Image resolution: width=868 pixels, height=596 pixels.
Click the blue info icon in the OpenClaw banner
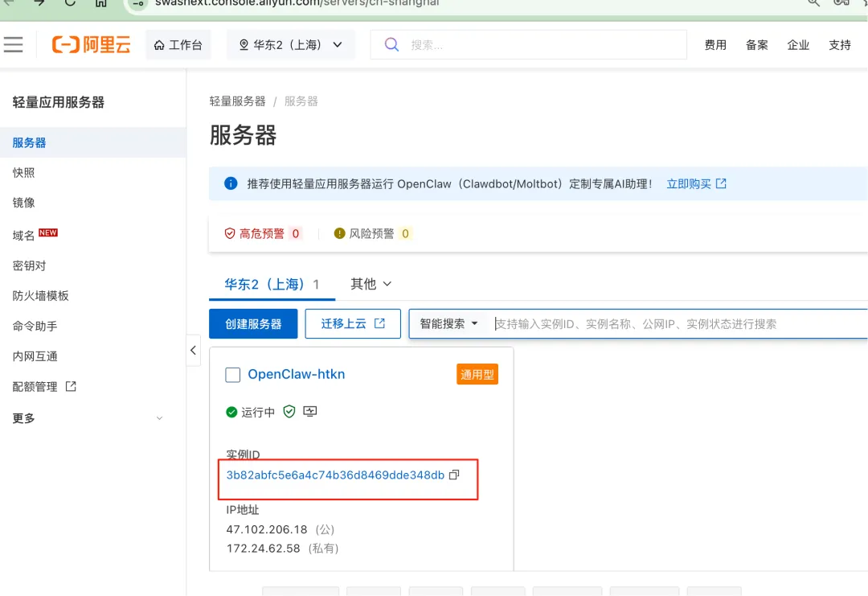click(231, 183)
